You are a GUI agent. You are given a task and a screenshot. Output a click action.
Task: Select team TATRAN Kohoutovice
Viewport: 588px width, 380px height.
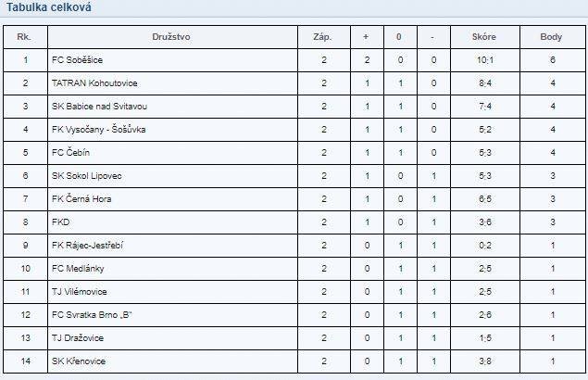pos(94,83)
